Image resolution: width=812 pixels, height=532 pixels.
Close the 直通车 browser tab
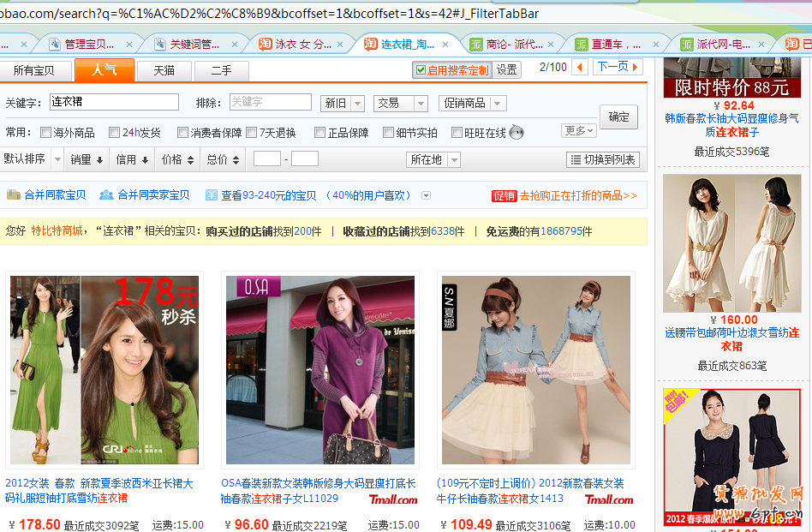click(x=656, y=45)
